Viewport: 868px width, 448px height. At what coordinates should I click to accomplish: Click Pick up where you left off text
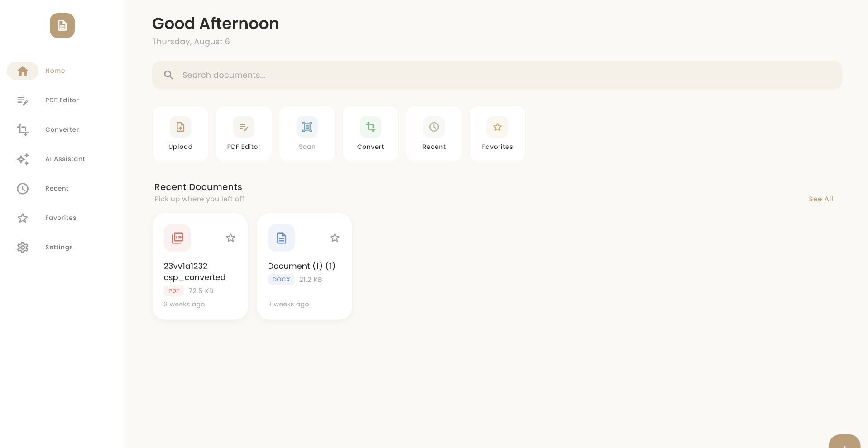click(x=199, y=199)
